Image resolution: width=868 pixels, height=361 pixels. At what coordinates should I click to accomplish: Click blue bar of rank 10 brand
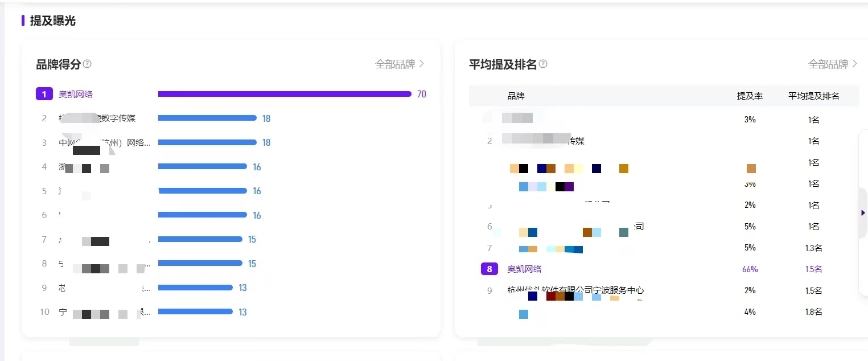tap(195, 311)
